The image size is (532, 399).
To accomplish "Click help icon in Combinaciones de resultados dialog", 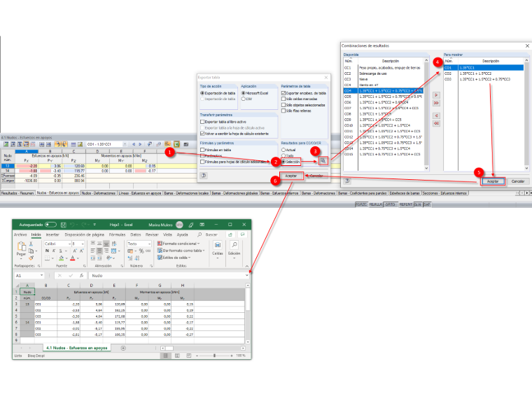I will pos(347,181).
